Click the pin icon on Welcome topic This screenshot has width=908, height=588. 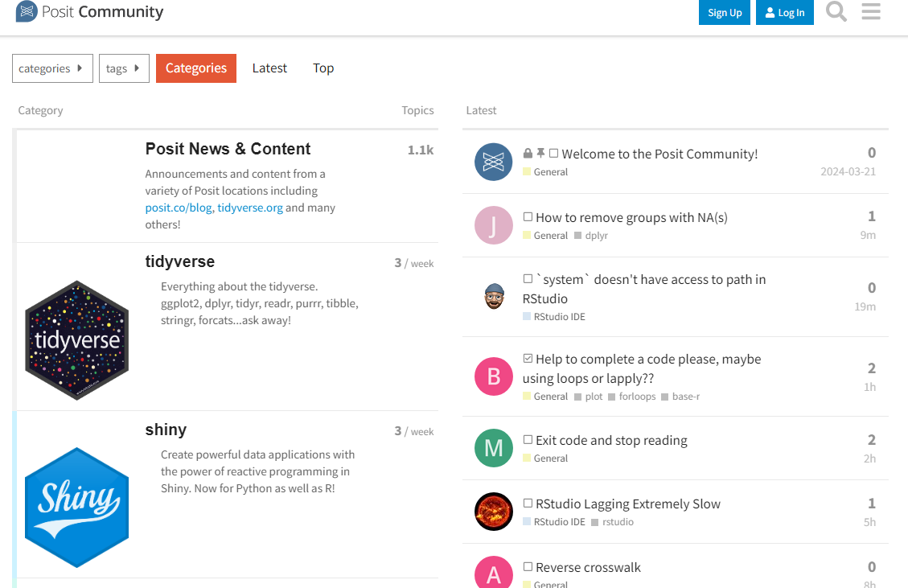tap(540, 153)
